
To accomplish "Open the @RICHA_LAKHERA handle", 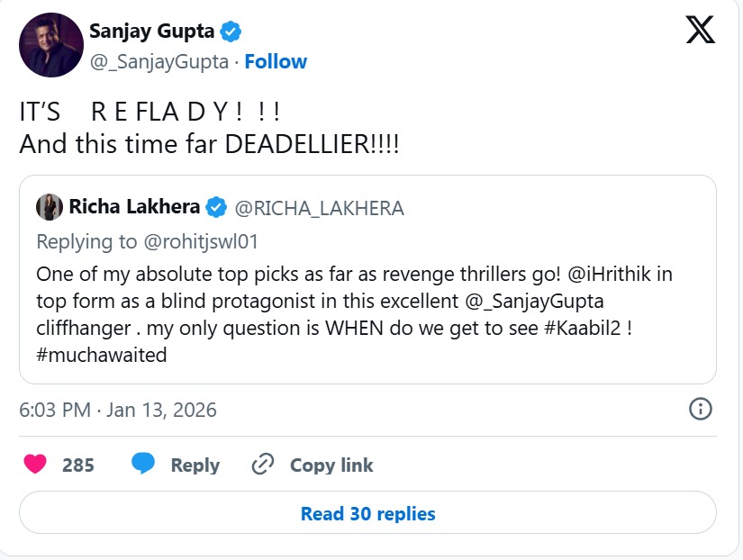I will (319, 208).
